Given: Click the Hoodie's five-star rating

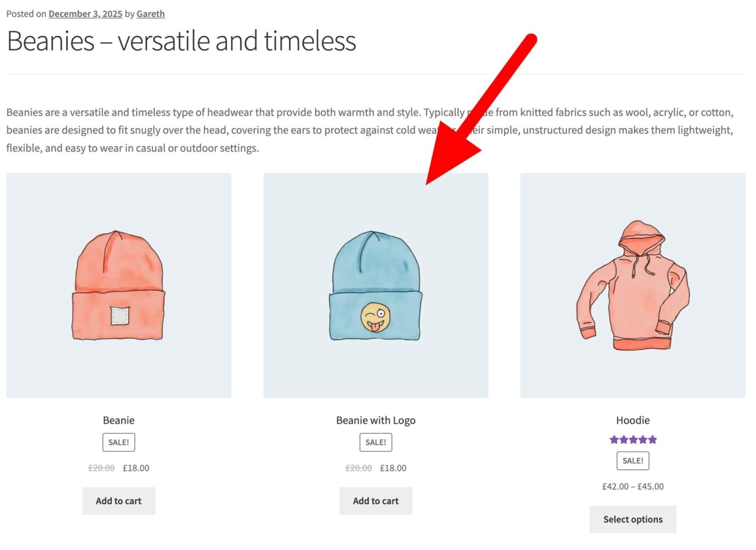Looking at the screenshot, I should [x=633, y=439].
